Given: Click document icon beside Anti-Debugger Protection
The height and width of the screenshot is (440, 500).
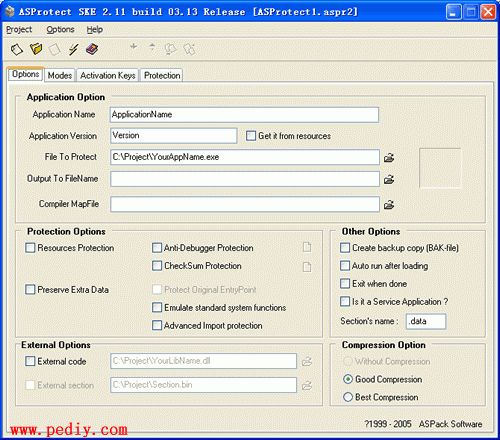Looking at the screenshot, I should pos(307,247).
